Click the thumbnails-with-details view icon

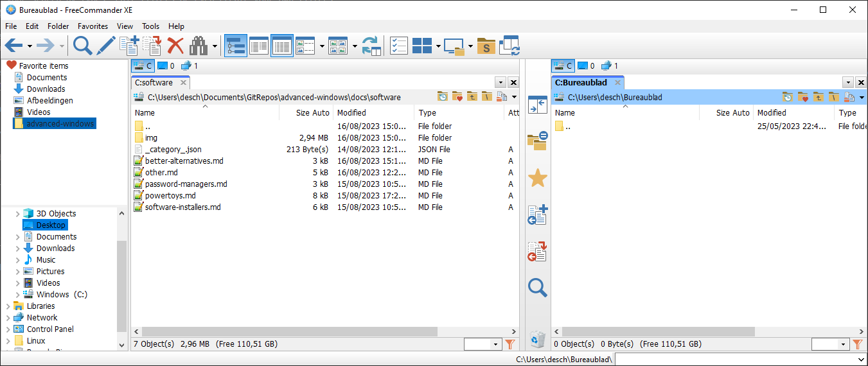point(305,46)
